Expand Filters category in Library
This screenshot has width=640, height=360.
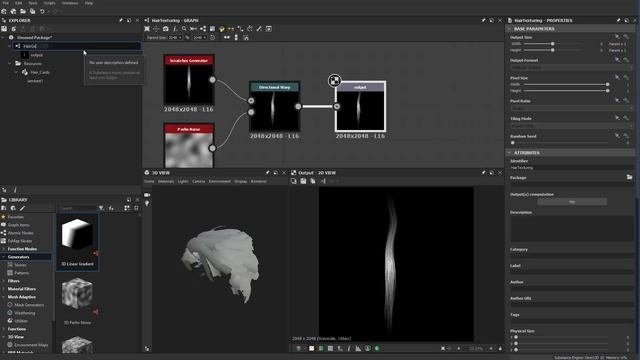pos(4,281)
